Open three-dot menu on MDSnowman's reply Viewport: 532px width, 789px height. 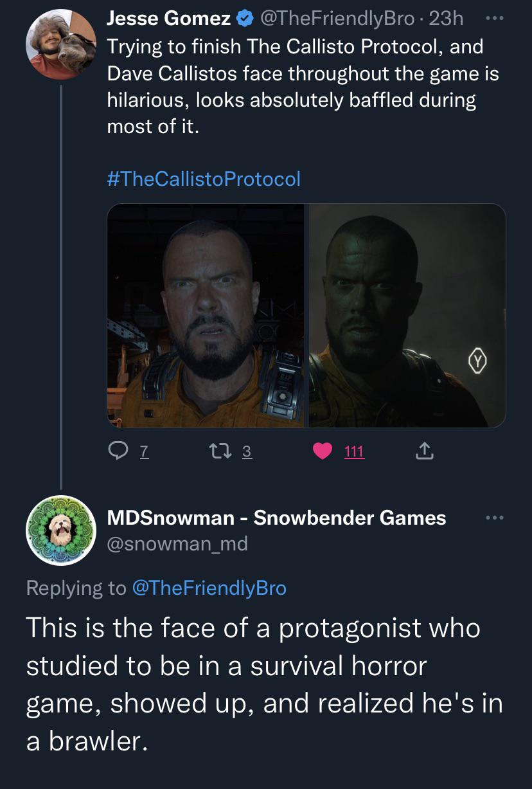492,518
